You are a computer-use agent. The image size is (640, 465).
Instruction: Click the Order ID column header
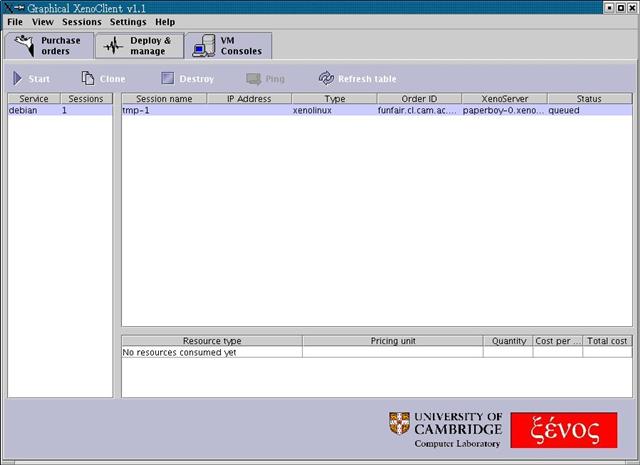419,99
